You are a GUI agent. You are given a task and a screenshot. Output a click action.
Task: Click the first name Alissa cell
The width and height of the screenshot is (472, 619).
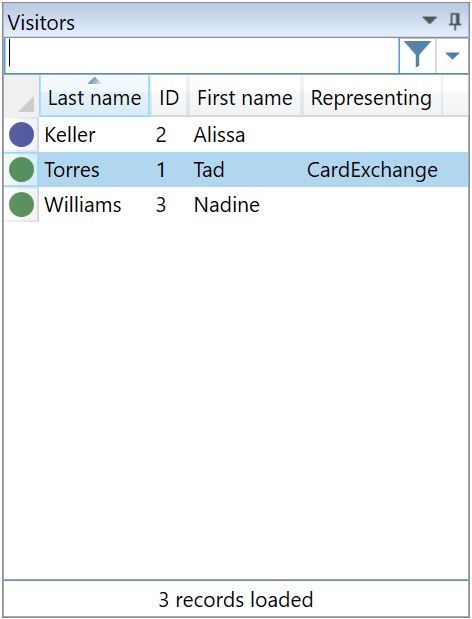[219, 135]
